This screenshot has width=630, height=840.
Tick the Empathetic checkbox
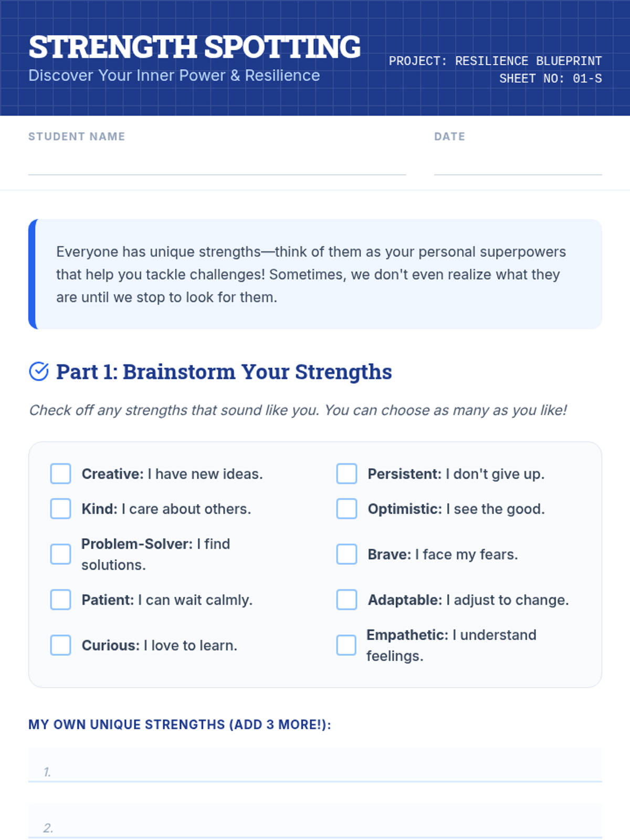(x=346, y=645)
